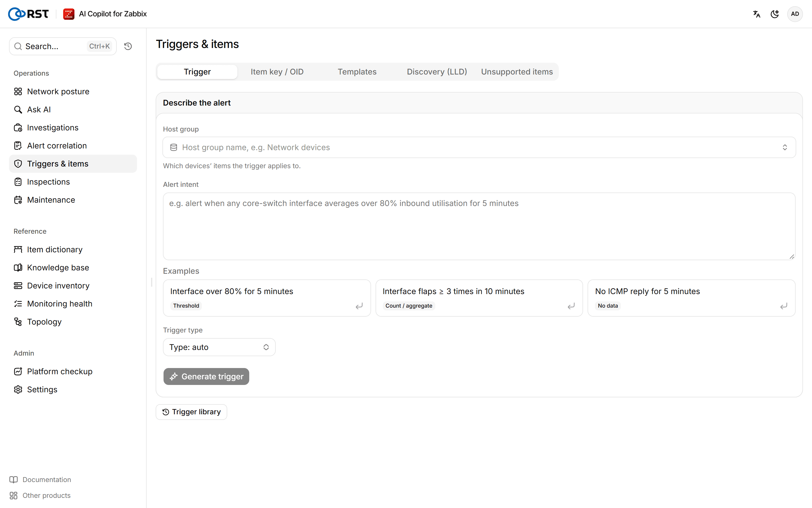Click the Ask AI magnifier icon
Screen dimensions: 812x508
tap(18, 110)
